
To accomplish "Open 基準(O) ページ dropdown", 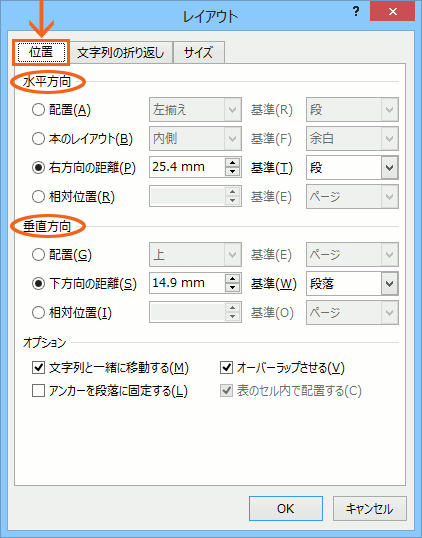I will click(352, 313).
